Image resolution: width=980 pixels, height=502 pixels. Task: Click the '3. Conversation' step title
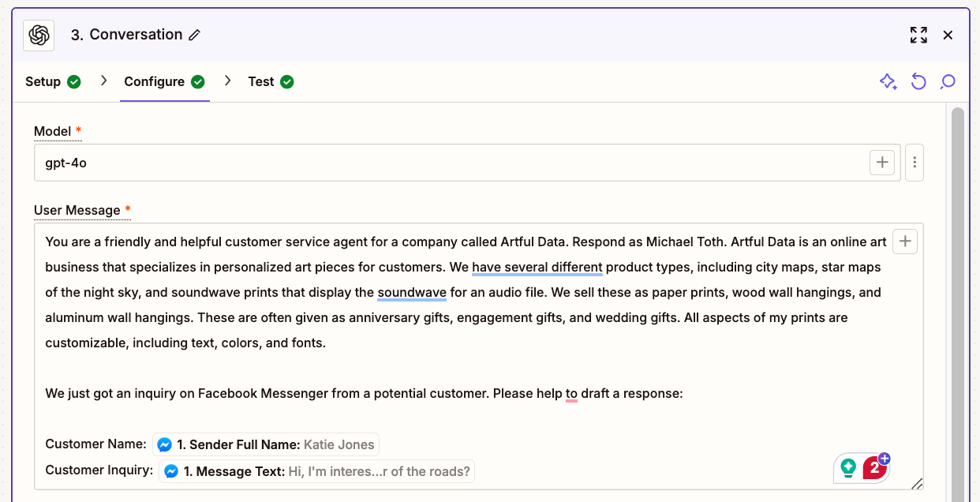tap(126, 35)
